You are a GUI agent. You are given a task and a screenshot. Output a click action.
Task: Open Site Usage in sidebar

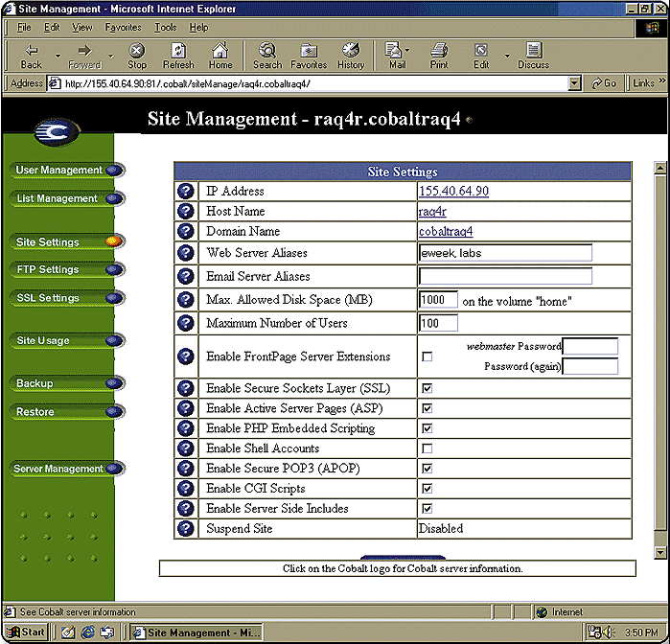tap(67, 340)
